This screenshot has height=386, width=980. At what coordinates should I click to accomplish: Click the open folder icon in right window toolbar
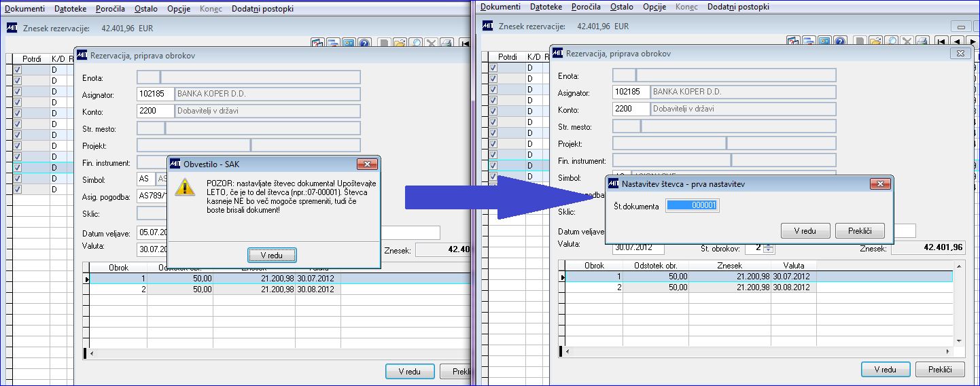coord(876,42)
